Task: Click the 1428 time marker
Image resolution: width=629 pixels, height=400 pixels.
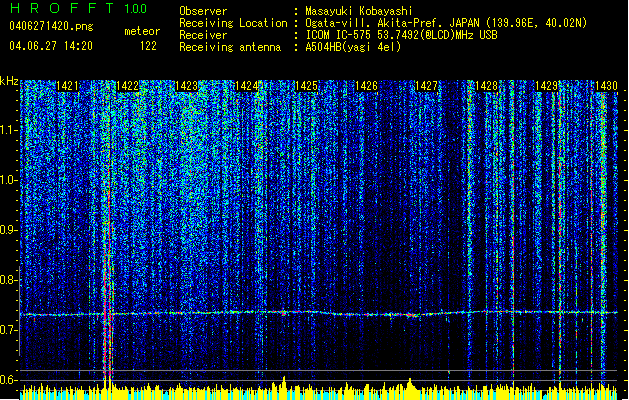Action: coord(486,86)
